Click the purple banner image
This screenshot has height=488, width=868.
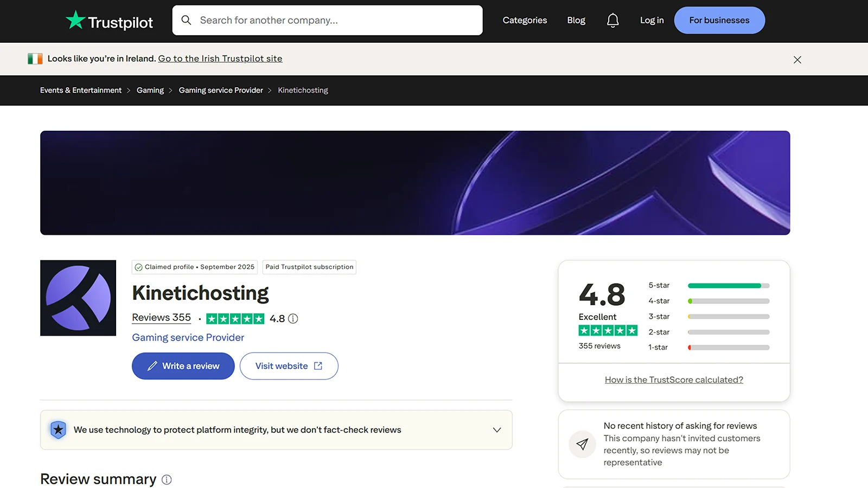coord(415,183)
